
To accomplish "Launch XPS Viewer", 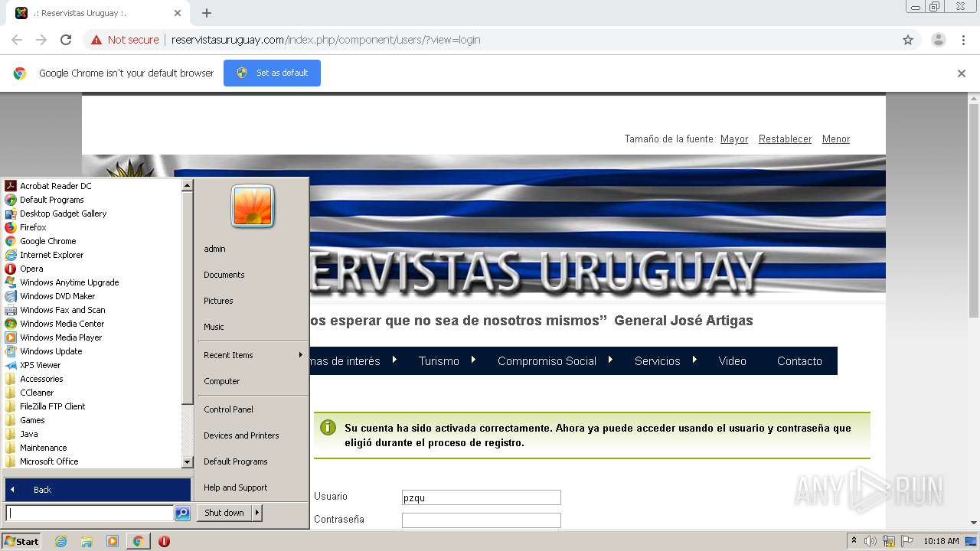I will 40,365.
